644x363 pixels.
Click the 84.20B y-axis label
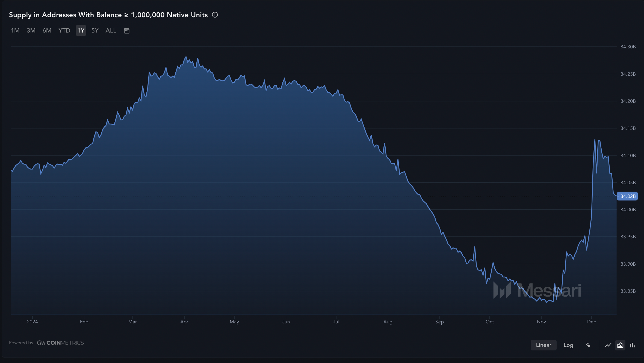click(x=628, y=101)
